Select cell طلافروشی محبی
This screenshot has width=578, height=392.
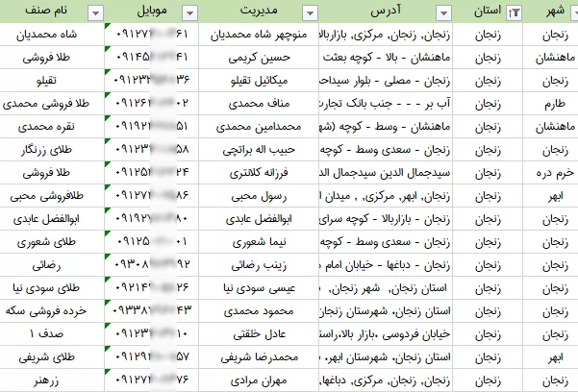tap(52, 196)
